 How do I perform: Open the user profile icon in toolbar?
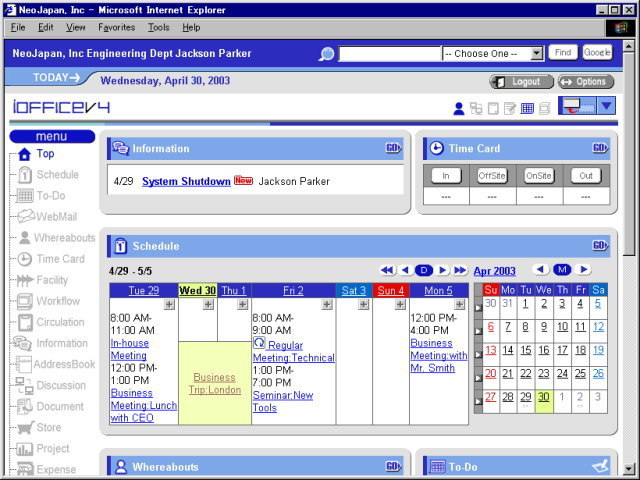pos(459,108)
